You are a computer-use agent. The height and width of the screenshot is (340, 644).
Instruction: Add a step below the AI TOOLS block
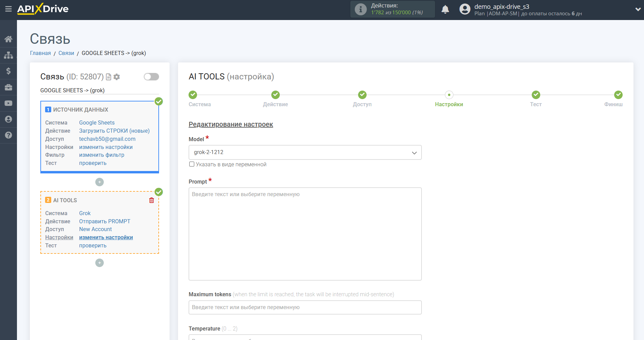point(99,263)
